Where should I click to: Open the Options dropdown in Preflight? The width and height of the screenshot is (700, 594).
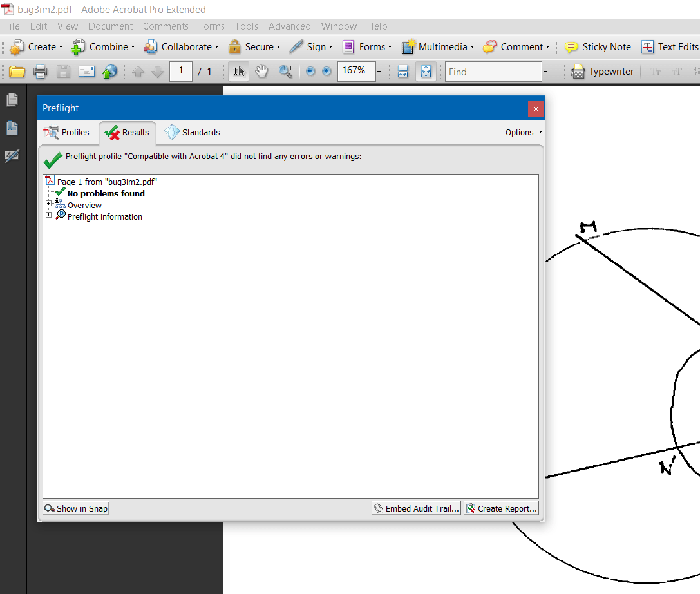(x=523, y=132)
